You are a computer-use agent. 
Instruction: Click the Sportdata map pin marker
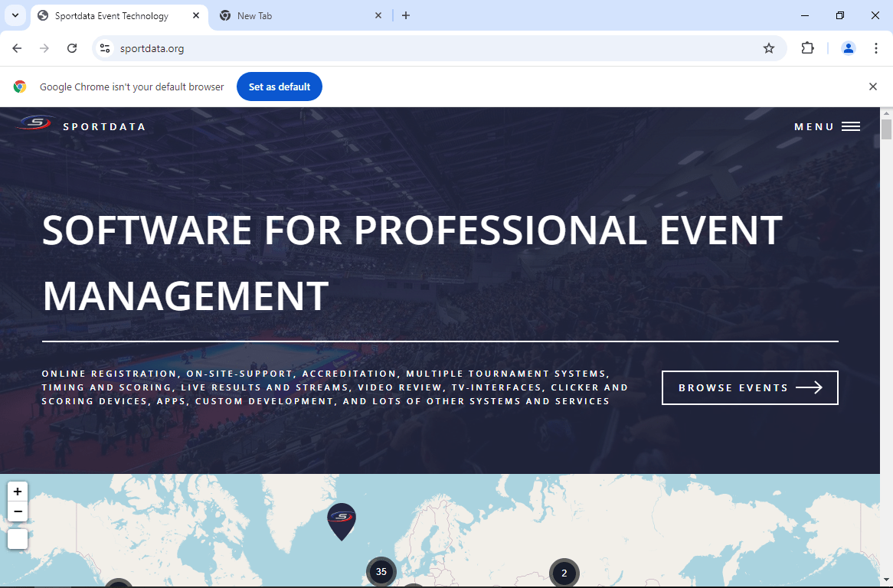tap(342, 519)
